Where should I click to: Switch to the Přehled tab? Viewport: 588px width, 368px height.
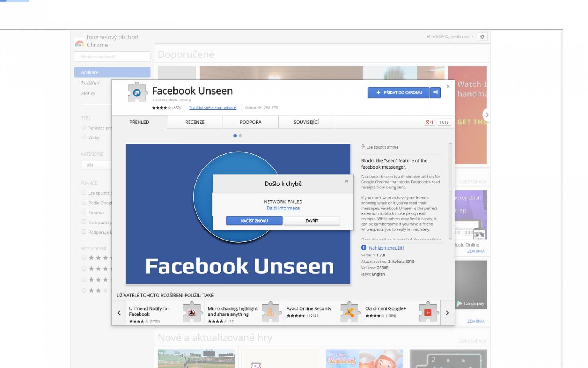(x=139, y=122)
